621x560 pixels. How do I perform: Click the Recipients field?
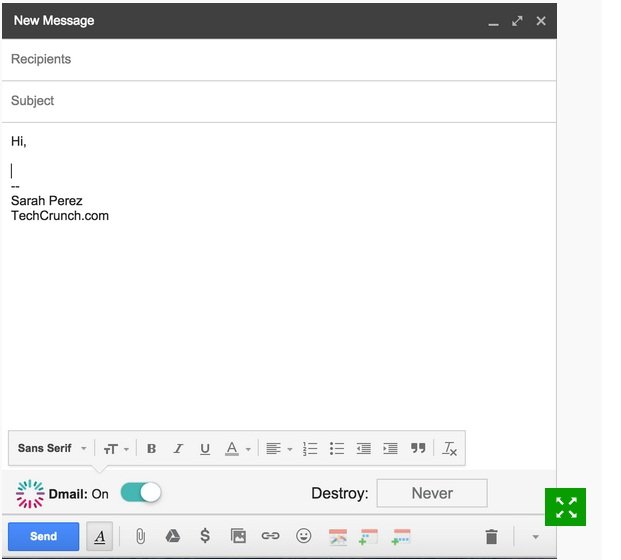tap(279, 59)
